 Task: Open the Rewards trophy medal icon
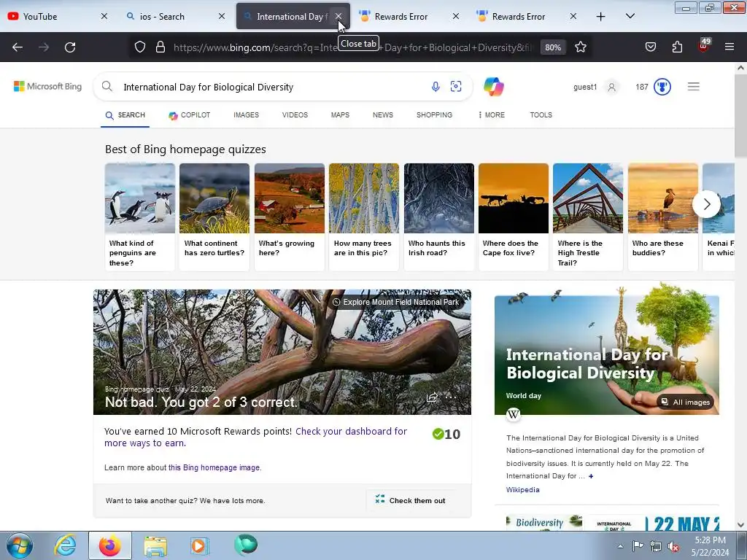[662, 87]
